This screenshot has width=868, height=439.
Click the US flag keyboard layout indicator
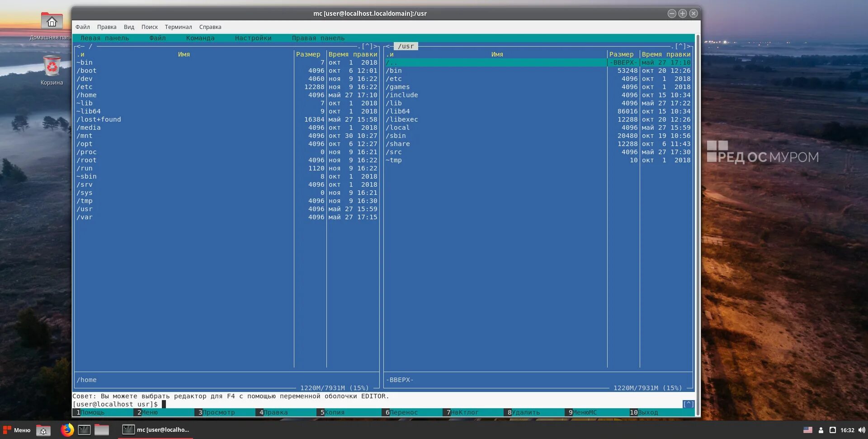808,430
